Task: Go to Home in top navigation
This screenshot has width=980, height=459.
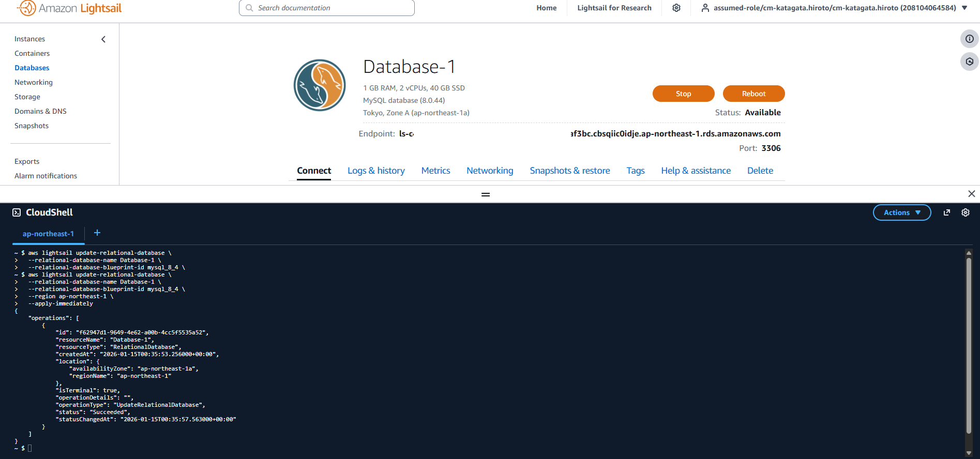Action: (x=547, y=8)
